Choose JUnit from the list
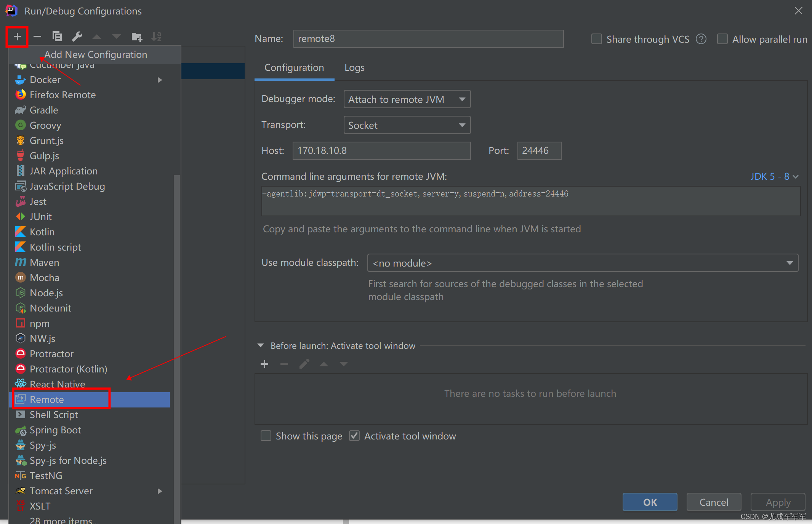Viewport: 812px width, 524px height. click(x=89, y=217)
